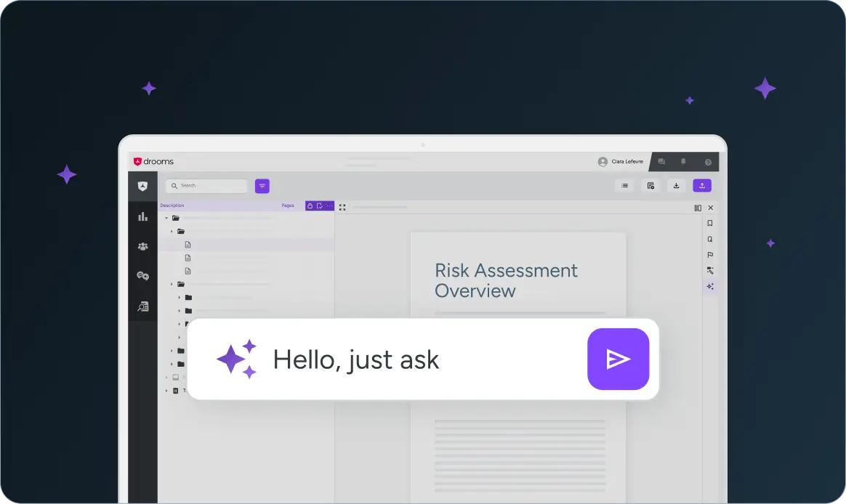Open the document search icon in sidebar
Image resolution: width=846 pixels, height=504 pixels.
(x=142, y=306)
